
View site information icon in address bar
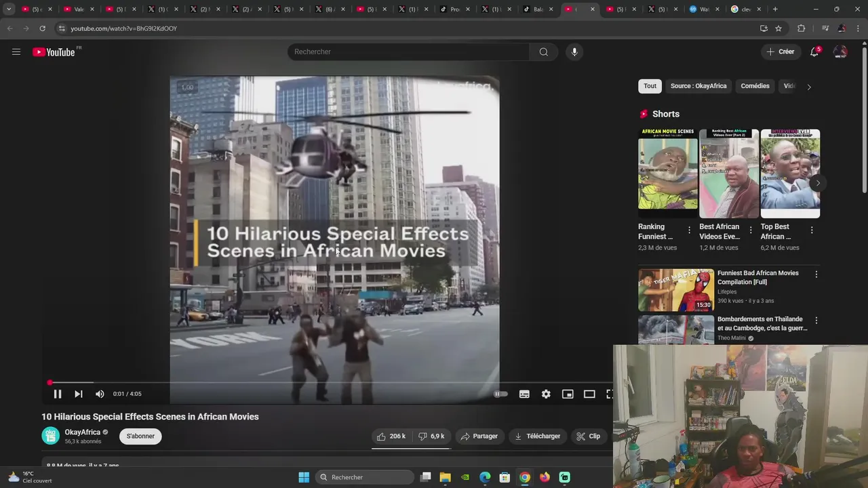point(62,28)
